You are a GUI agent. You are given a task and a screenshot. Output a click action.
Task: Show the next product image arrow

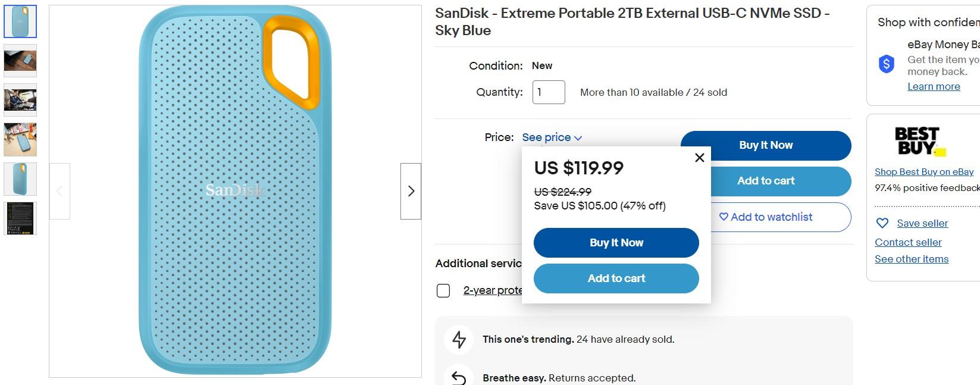pyautogui.click(x=411, y=191)
